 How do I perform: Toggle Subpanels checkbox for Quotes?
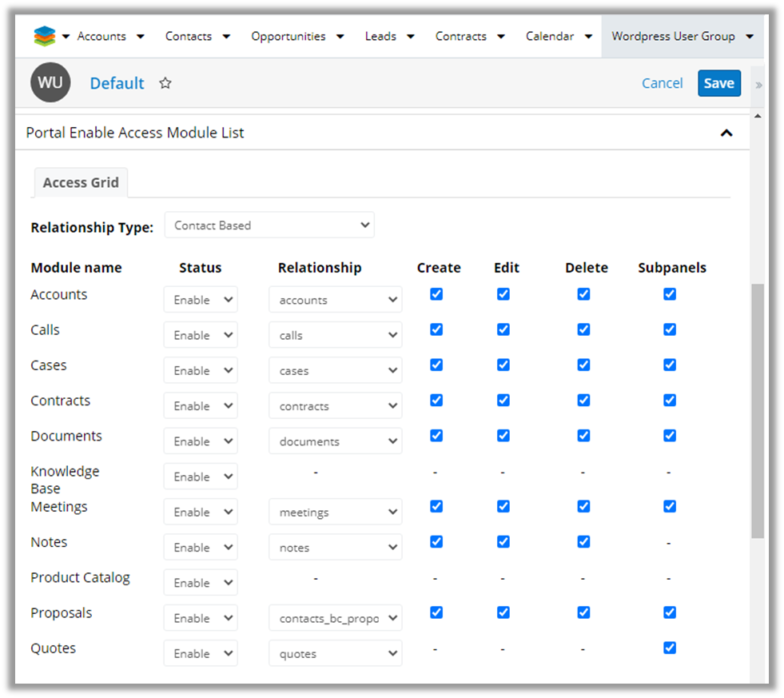[670, 648]
